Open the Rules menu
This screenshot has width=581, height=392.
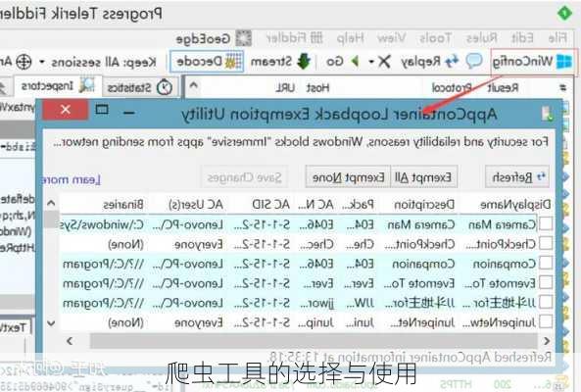point(481,37)
